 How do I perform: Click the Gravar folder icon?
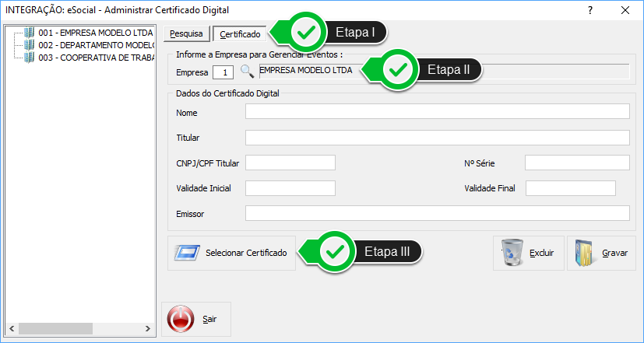(x=585, y=253)
